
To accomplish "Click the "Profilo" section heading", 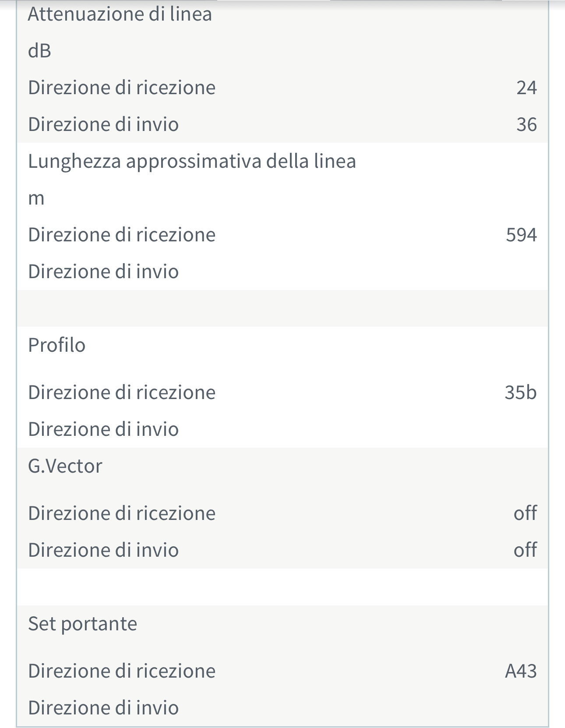I will tap(56, 345).
